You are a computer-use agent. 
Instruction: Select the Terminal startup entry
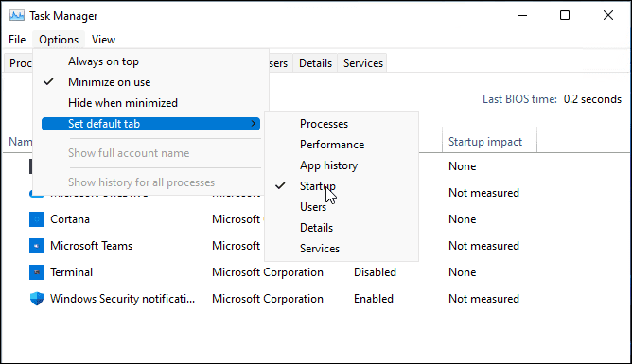pyautogui.click(x=71, y=272)
